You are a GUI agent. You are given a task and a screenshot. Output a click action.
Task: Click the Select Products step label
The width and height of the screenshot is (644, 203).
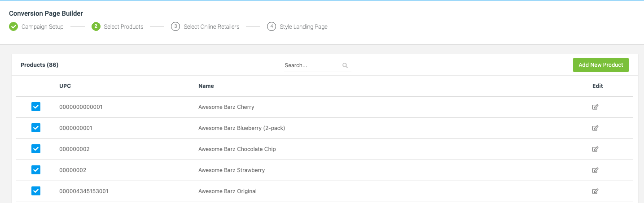pos(123,27)
